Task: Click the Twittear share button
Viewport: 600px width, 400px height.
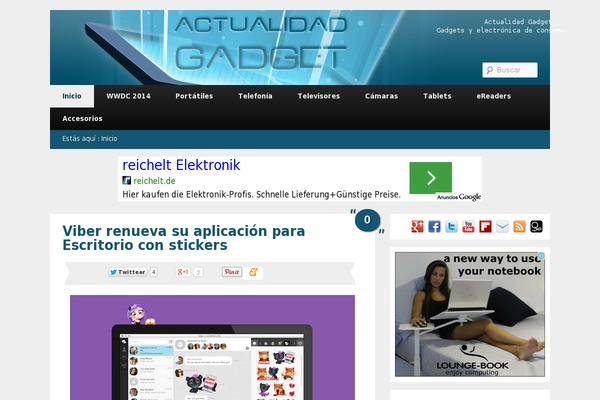Action: coord(127,272)
